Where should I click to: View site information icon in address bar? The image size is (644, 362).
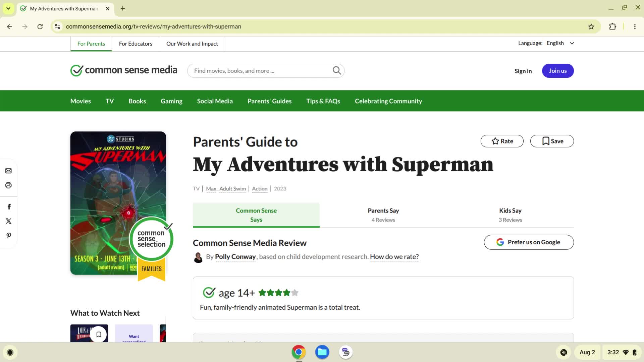click(x=58, y=26)
